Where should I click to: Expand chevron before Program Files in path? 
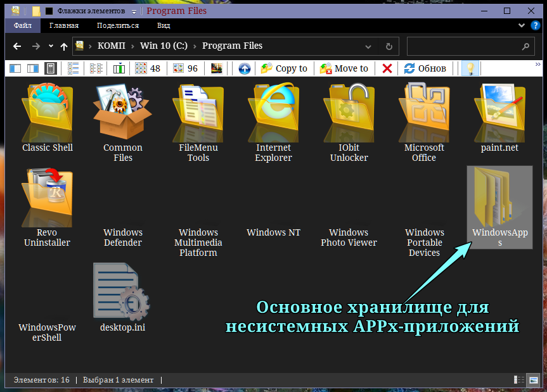pyautogui.click(x=195, y=46)
